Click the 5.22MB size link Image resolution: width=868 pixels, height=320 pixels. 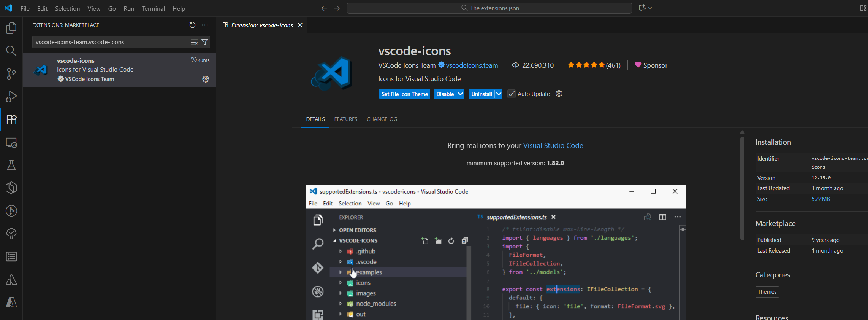820,199
